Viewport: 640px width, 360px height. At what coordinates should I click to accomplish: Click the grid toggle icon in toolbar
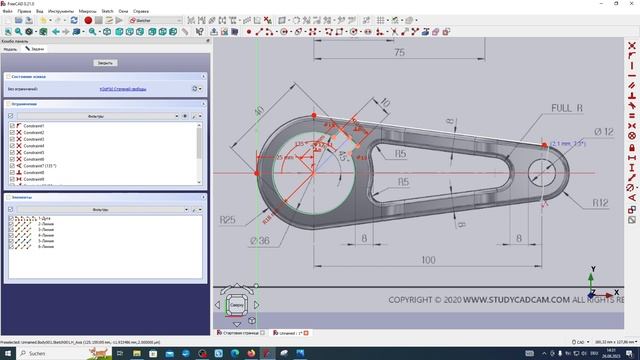[x=380, y=20]
